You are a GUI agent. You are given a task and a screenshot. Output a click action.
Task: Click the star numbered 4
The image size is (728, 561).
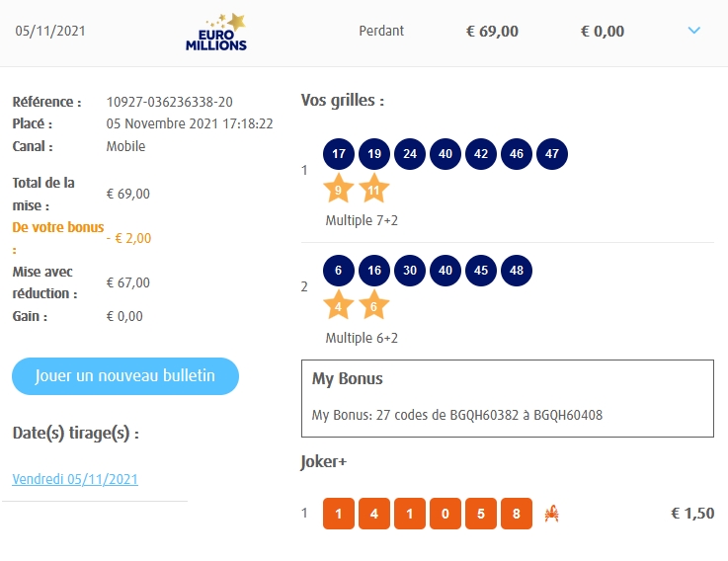(x=339, y=305)
